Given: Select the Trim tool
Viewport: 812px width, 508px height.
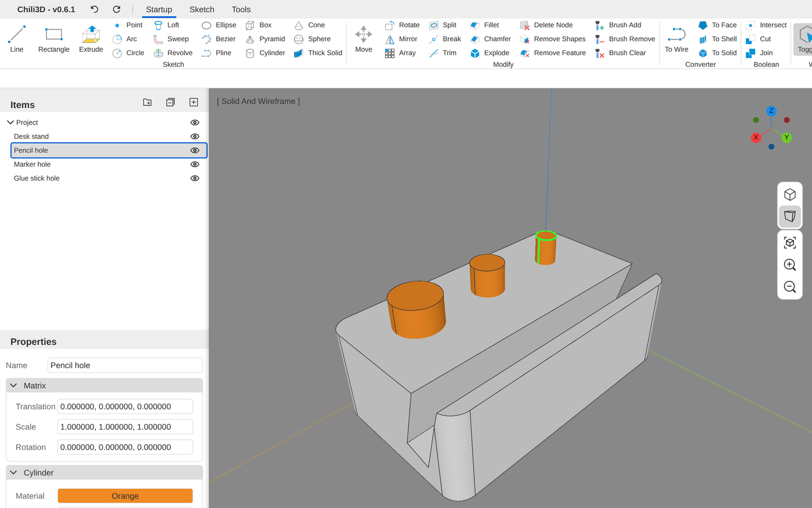Looking at the screenshot, I should [x=443, y=53].
